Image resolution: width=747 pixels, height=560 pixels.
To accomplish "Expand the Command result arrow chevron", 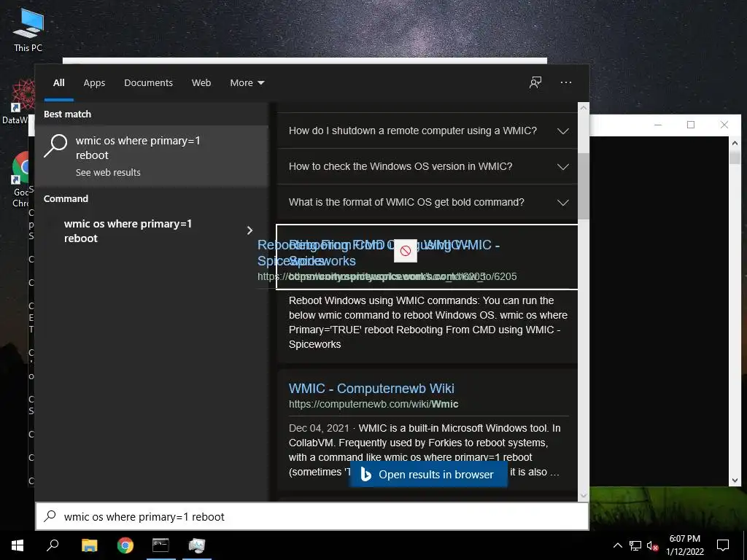I will (249, 231).
